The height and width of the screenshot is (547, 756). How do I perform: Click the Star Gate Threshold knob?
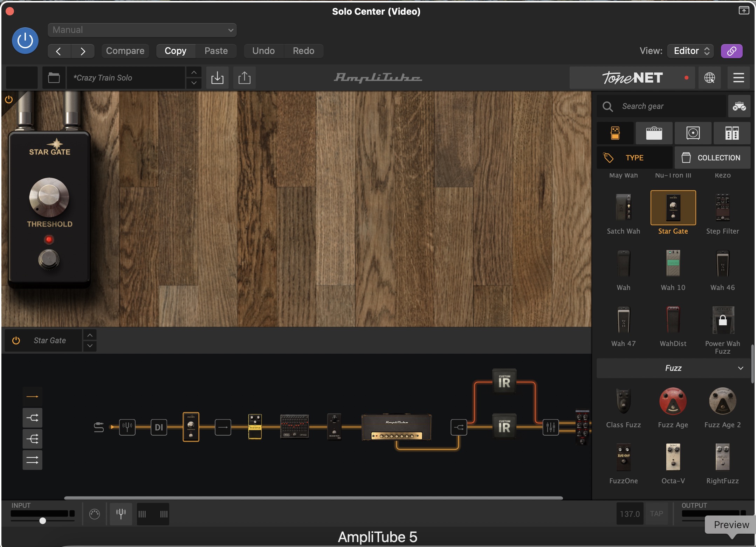49,197
